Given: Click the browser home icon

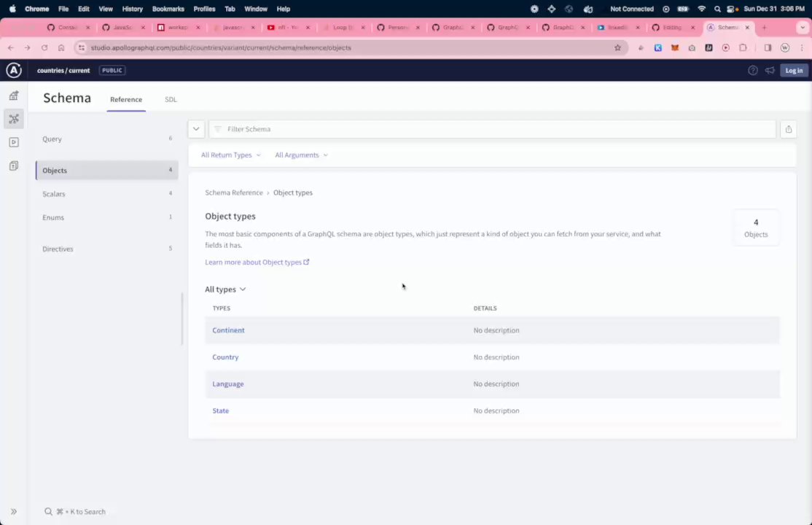Looking at the screenshot, I should 61,47.
